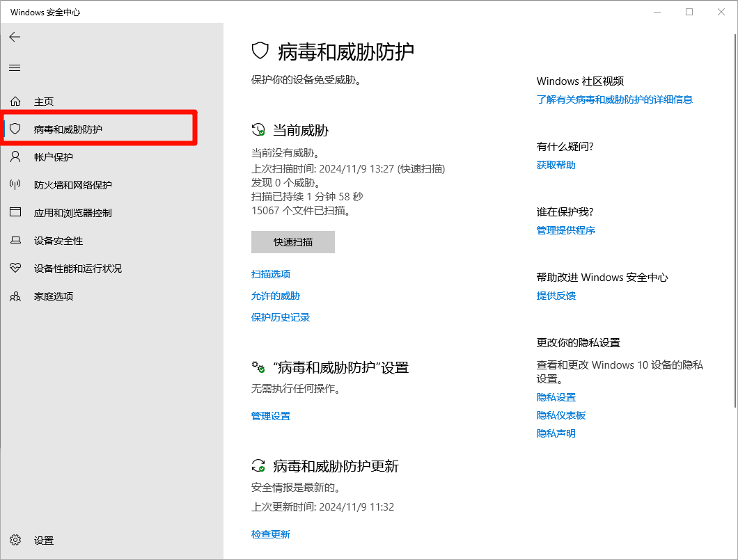Click the shield icon beside 病毒和威胁防护 in sidebar
This screenshot has height=560, width=738.
coord(15,129)
